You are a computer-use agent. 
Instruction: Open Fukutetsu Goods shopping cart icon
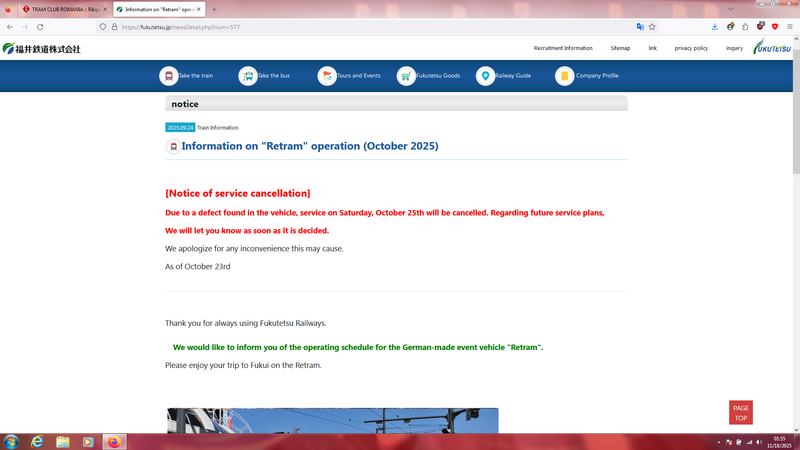406,76
